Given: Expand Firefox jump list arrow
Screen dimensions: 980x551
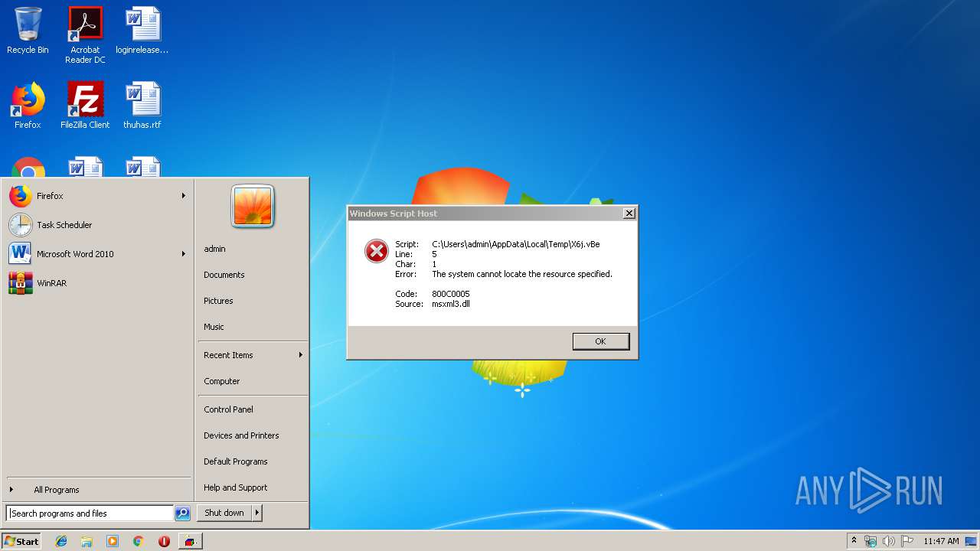Looking at the screenshot, I should point(183,196).
